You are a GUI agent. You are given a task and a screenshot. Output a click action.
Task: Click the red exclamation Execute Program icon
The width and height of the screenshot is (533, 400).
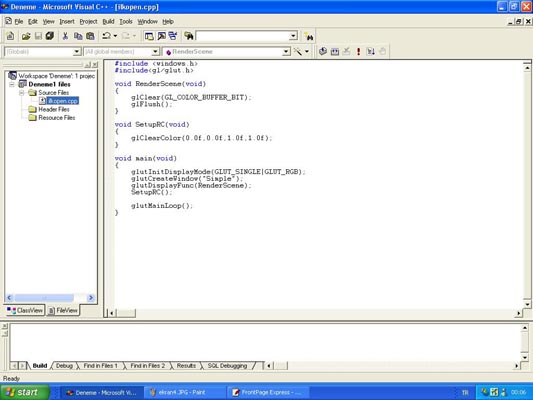tap(358, 51)
